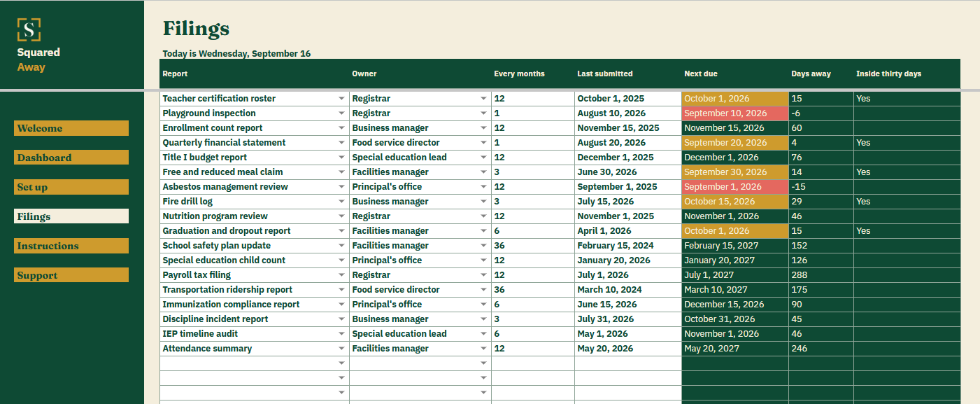980x404 pixels.
Task: Click the Squared Away logo icon
Action: [x=29, y=29]
